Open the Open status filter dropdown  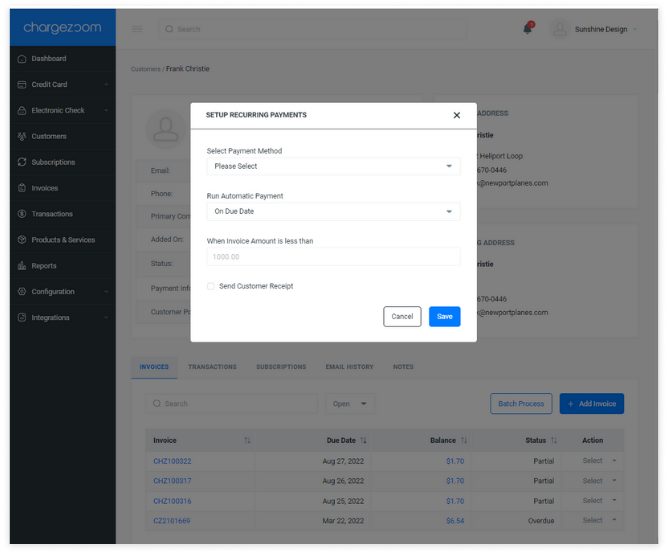click(350, 403)
